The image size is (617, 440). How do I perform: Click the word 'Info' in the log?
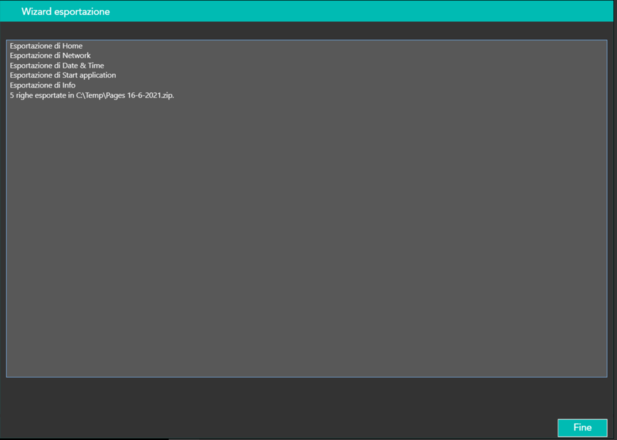coord(69,86)
